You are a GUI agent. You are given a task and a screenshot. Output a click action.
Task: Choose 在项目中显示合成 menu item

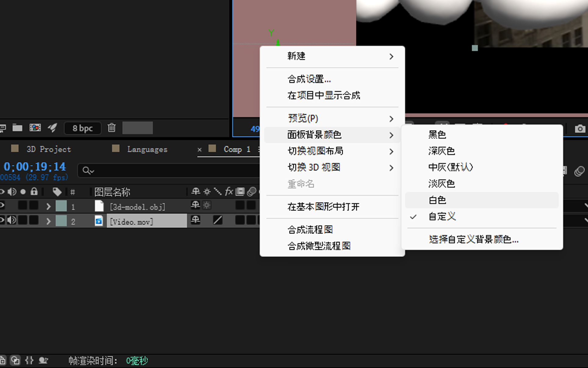(x=332, y=96)
